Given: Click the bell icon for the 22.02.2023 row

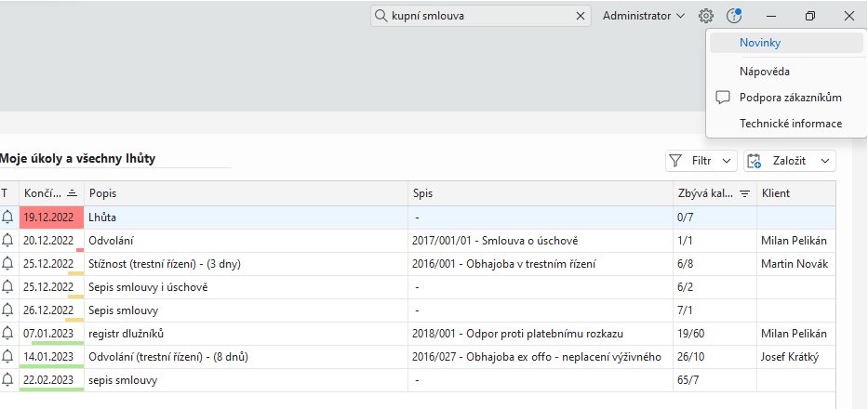Looking at the screenshot, I should coord(8,379).
